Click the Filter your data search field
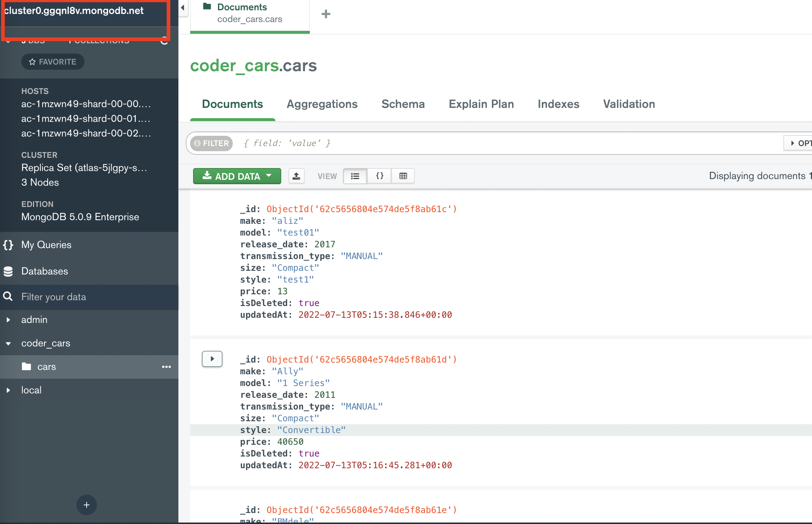The image size is (812, 524). coord(89,297)
